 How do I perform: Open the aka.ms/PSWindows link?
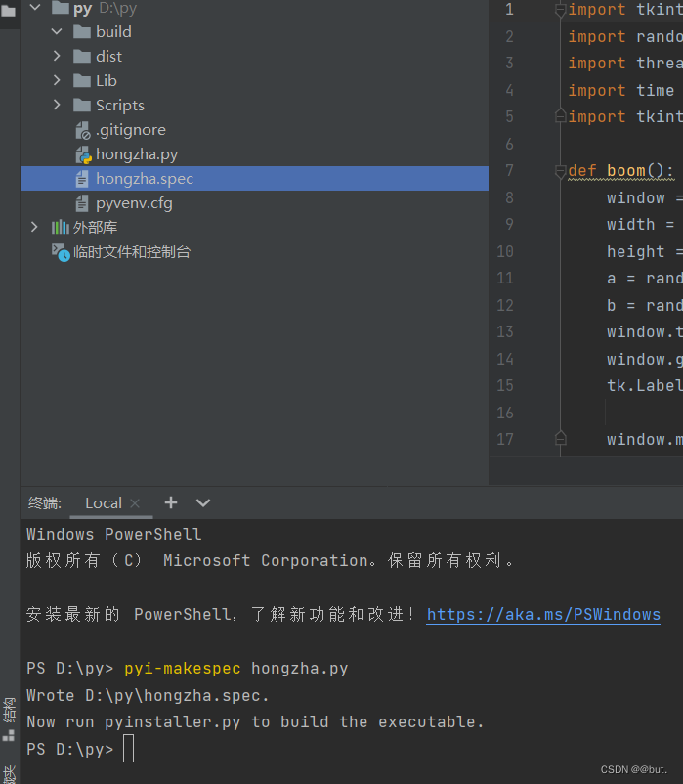[543, 614]
